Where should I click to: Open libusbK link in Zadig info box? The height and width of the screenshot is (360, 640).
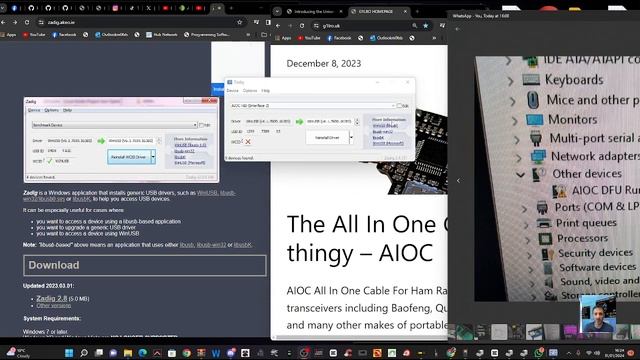[378, 138]
